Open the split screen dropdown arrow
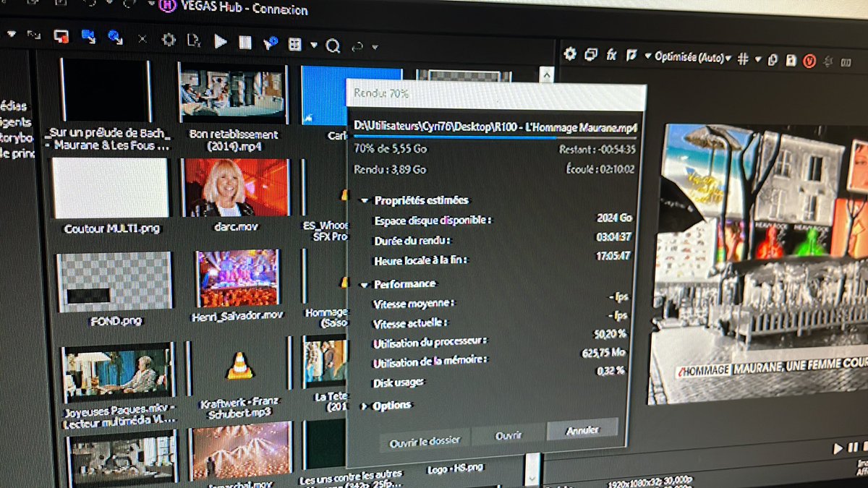The image size is (868, 488). click(x=647, y=56)
